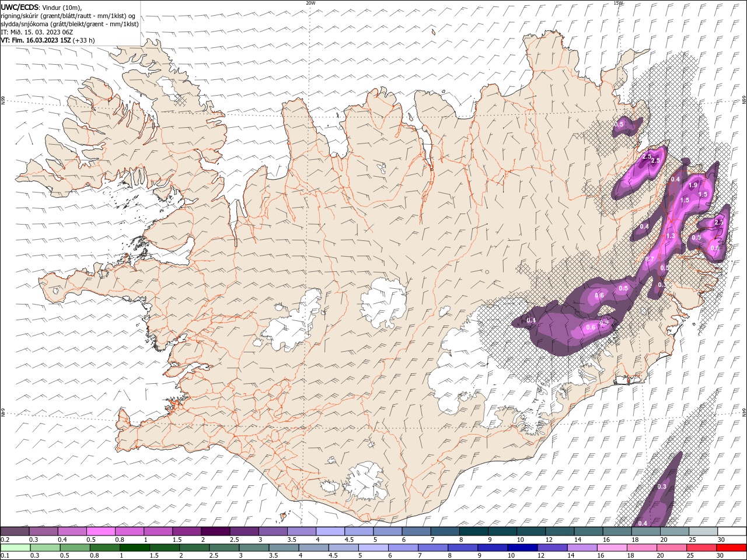Click the '1.3' snowfall value on the map
The height and width of the screenshot is (560, 747).
pyautogui.click(x=671, y=236)
